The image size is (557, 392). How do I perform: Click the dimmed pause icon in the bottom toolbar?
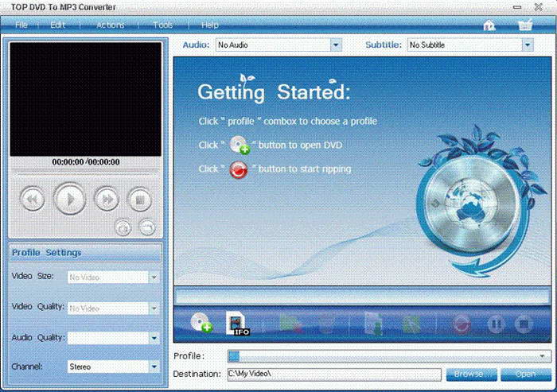[x=496, y=324]
